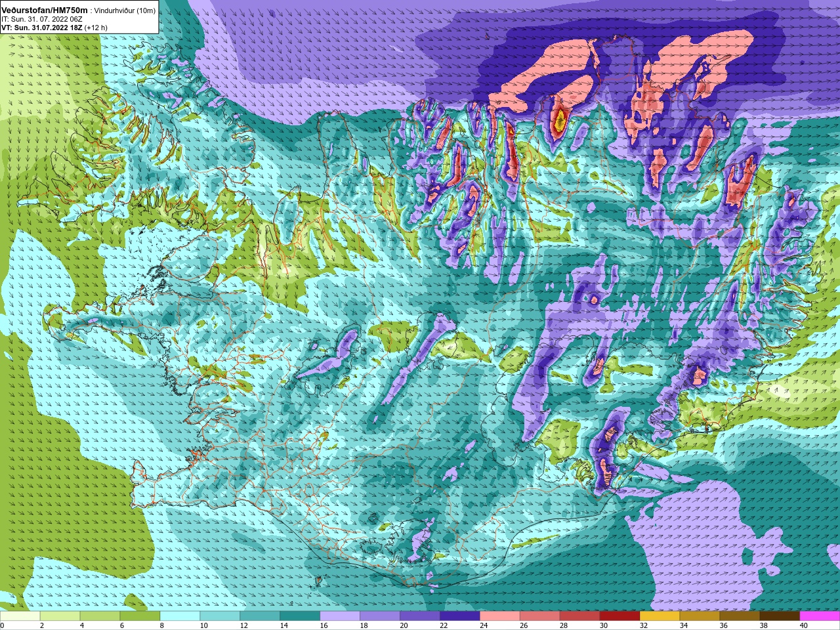This screenshot has width=840, height=630.
Task: Select the 30–32 legend color swatch
Action: [621, 616]
